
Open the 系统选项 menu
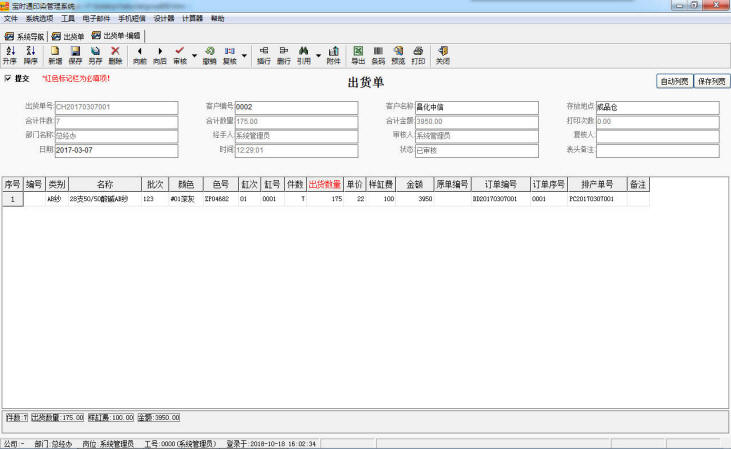click(39, 19)
